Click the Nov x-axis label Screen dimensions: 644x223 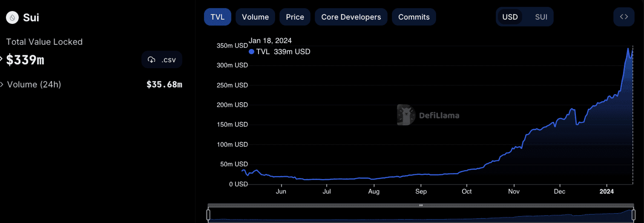[514, 192]
